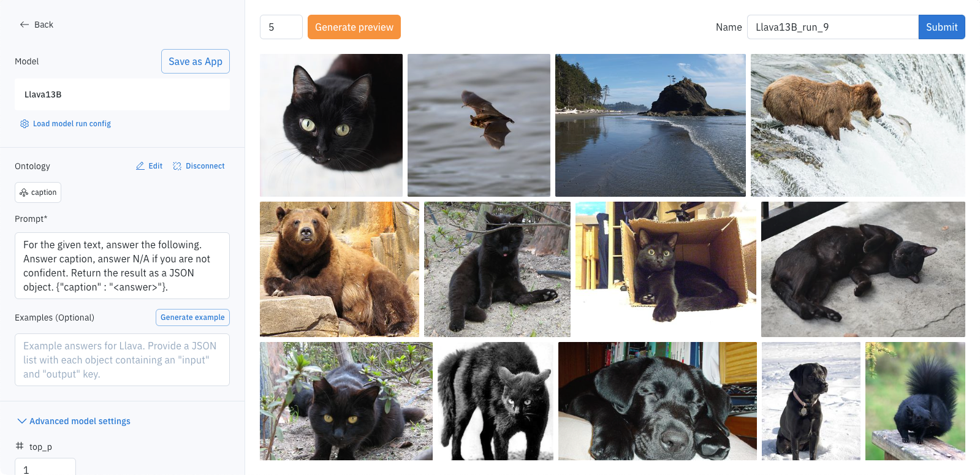Collapse Advanced model settings chevron
The image size is (980, 475).
[22, 421]
